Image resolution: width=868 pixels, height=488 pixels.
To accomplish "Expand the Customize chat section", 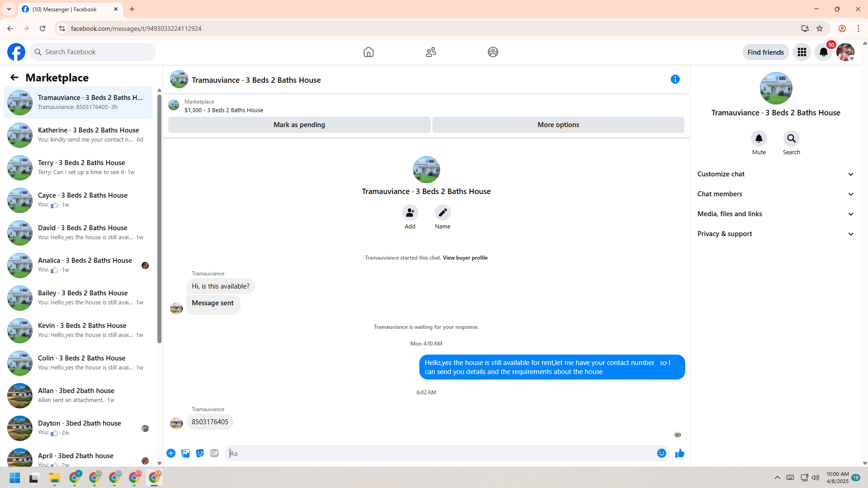I will (776, 174).
